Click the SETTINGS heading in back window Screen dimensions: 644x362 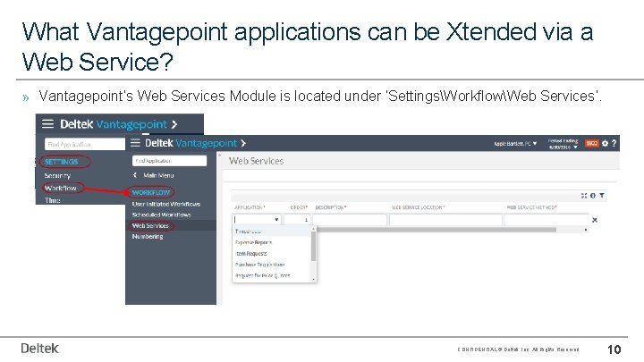(x=61, y=162)
